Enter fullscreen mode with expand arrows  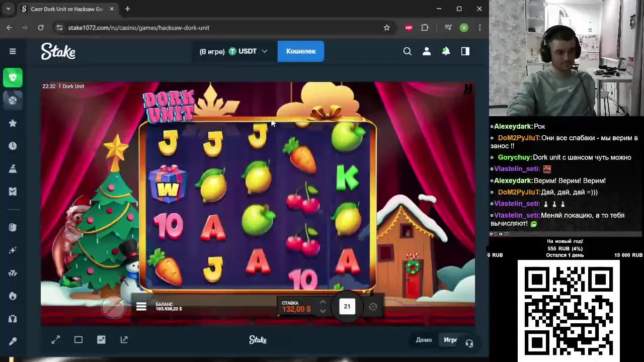[x=56, y=340]
